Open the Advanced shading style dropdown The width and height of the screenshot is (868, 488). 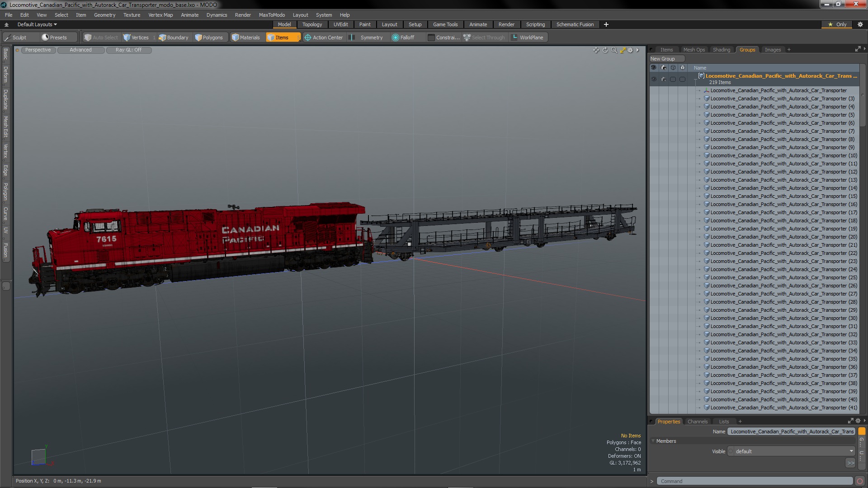[80, 50]
